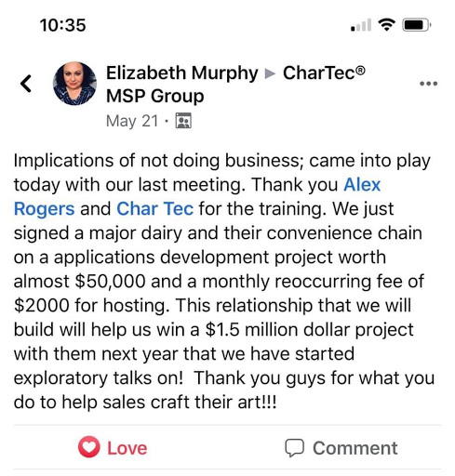Image resolution: width=455 pixels, height=476 pixels.
Task: Open Elizabeth Murphy's profile picture
Action: (74, 84)
